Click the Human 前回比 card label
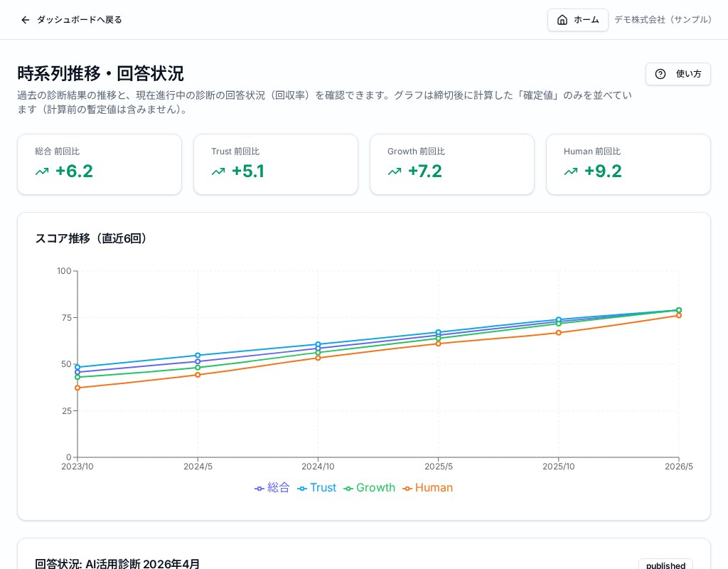Screen dimensions: 728x569 click(x=592, y=151)
